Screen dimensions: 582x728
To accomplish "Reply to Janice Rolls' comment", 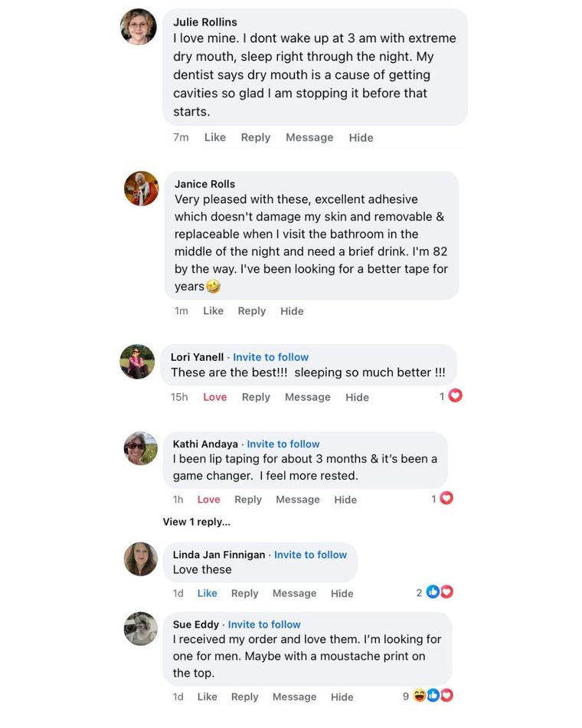I will pos(251,311).
